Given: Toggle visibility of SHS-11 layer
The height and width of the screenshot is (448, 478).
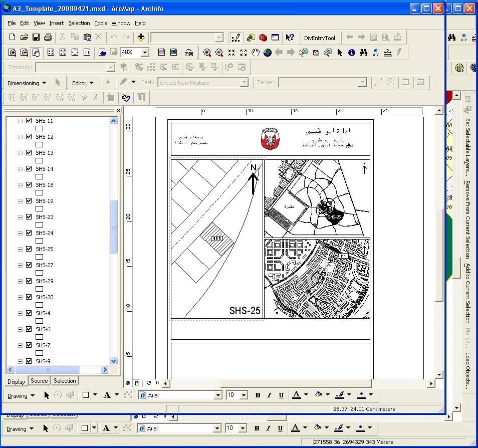Looking at the screenshot, I should coord(29,121).
